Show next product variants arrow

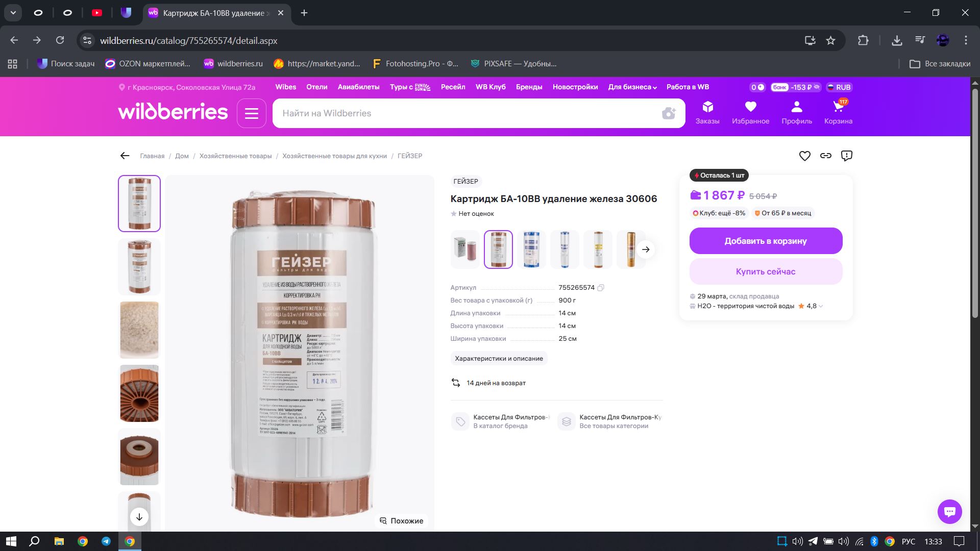tap(646, 249)
